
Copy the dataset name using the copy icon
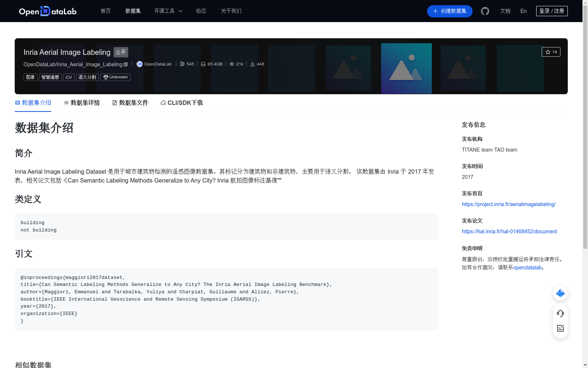click(126, 64)
